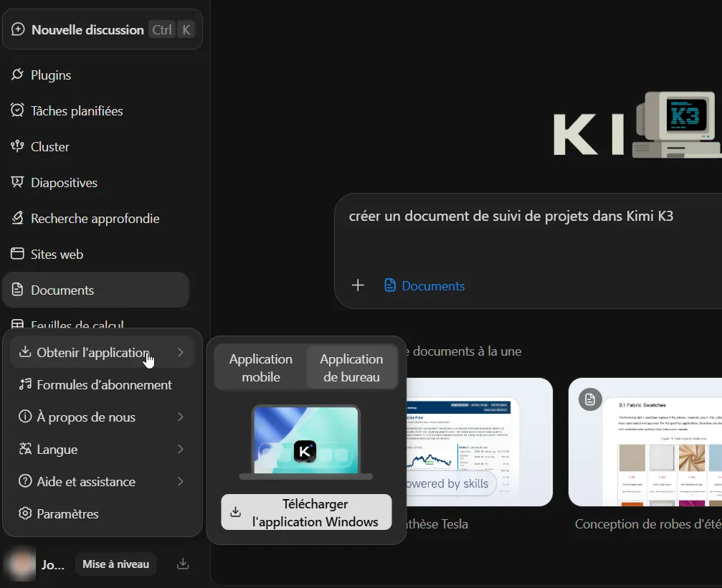Click the Diapositives presentation icon

pos(17,182)
